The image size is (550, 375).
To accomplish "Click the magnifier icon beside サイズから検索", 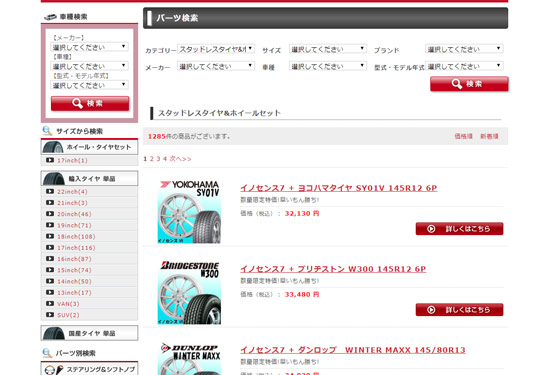I will [x=47, y=131].
